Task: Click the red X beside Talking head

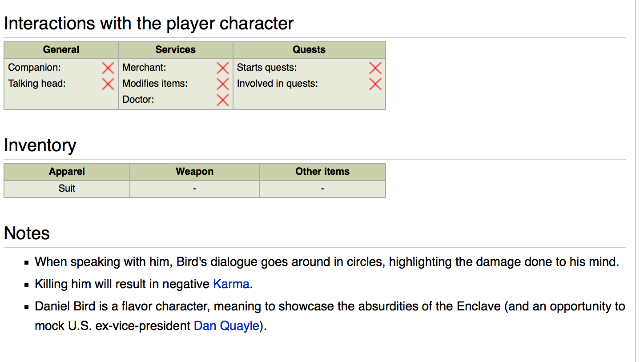Action: pos(108,84)
